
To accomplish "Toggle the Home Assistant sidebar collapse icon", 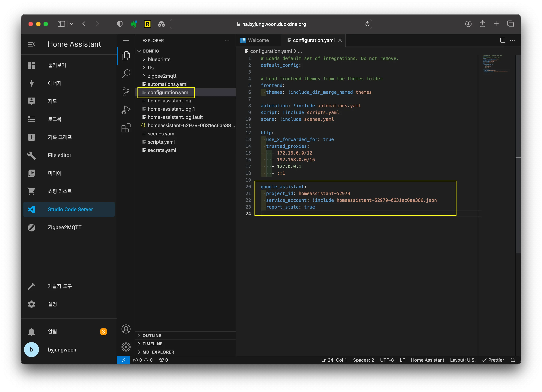I will coord(32,44).
